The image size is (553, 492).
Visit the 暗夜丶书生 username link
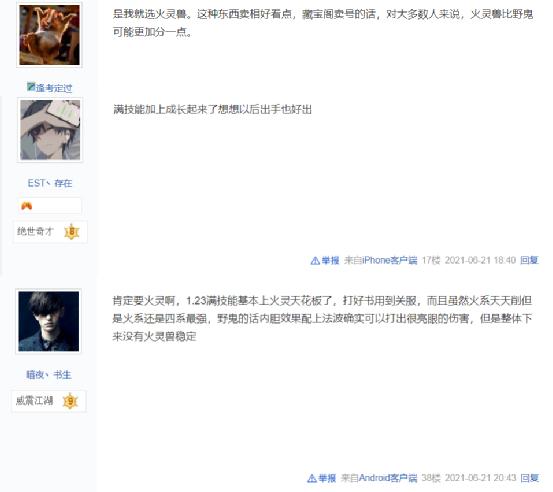[49, 375]
